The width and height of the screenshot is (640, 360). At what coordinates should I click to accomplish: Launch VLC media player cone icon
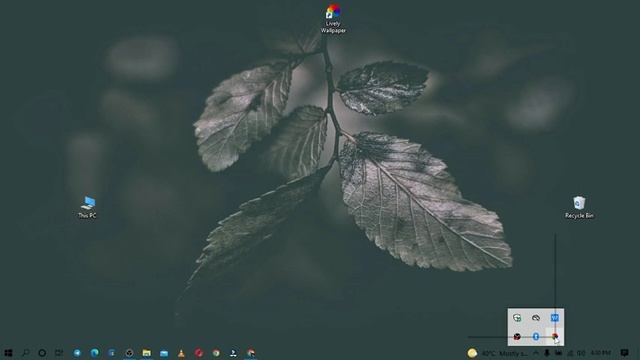click(x=181, y=353)
